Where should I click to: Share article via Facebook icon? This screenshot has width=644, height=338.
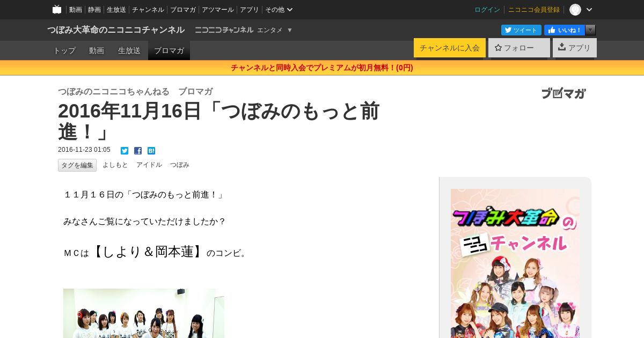138,151
